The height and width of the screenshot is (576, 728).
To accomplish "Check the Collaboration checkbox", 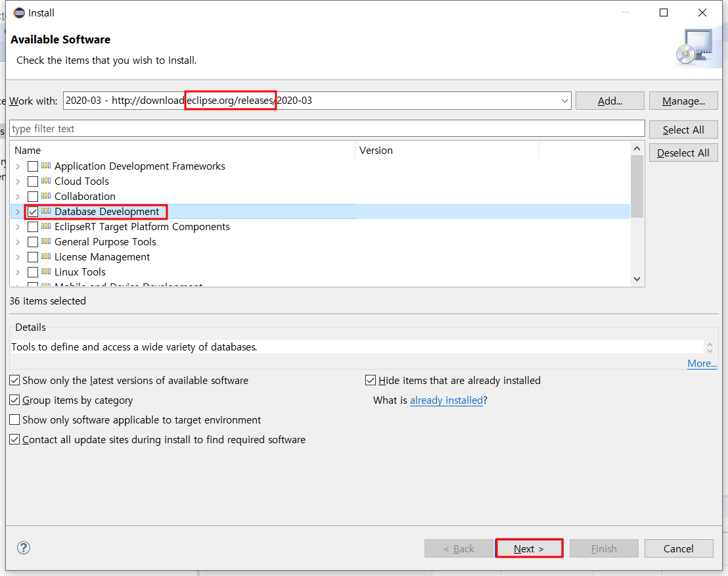I will coord(32,197).
